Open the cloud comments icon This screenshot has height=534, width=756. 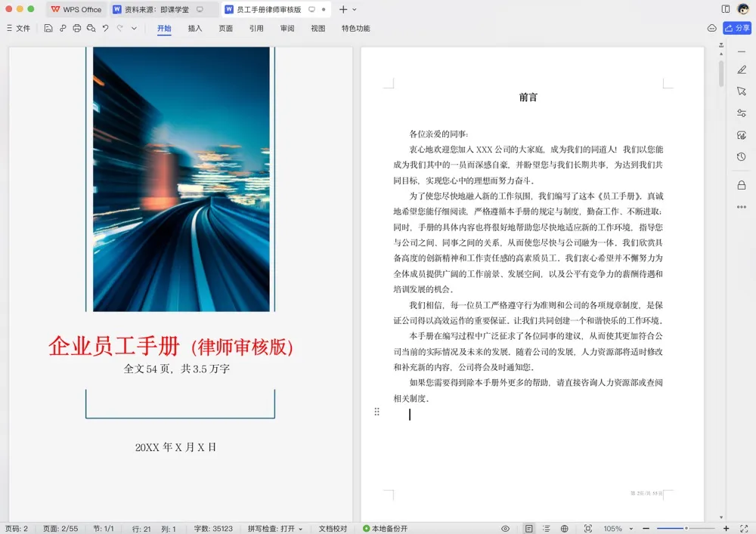click(711, 29)
